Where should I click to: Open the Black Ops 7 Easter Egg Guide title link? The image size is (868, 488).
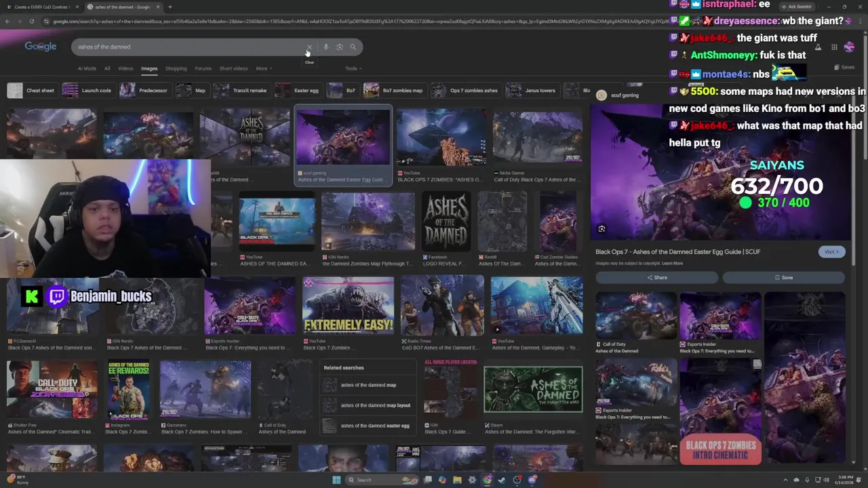tap(677, 252)
